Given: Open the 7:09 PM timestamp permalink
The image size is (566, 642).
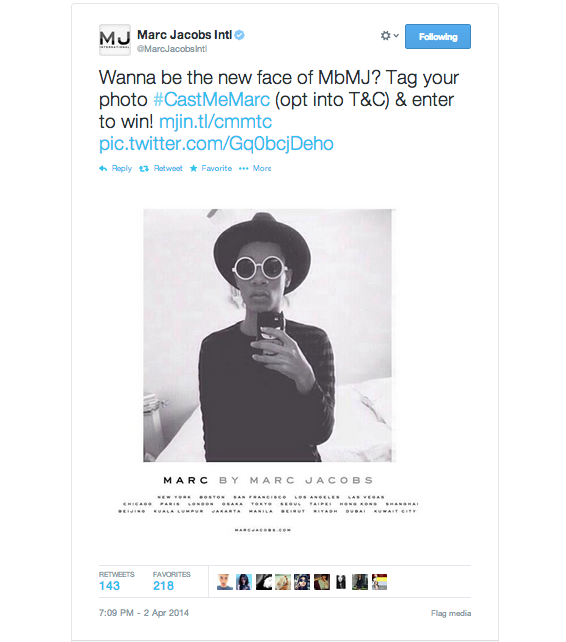Looking at the screenshot, I should pos(144,613).
